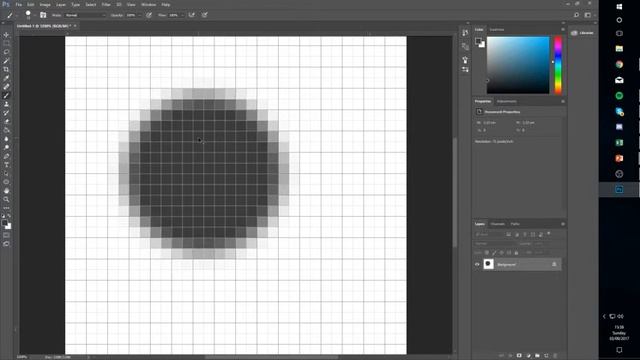
Task: Open the Image menu
Action: (x=45, y=4)
